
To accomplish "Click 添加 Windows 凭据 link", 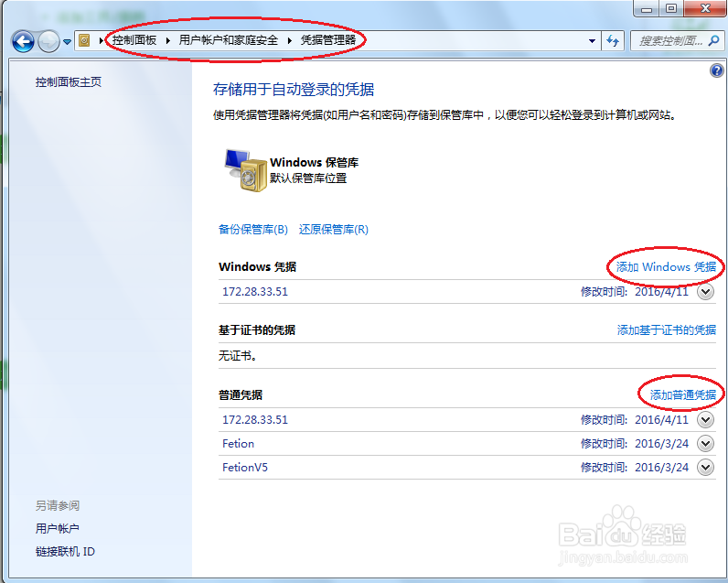I will coord(666,266).
